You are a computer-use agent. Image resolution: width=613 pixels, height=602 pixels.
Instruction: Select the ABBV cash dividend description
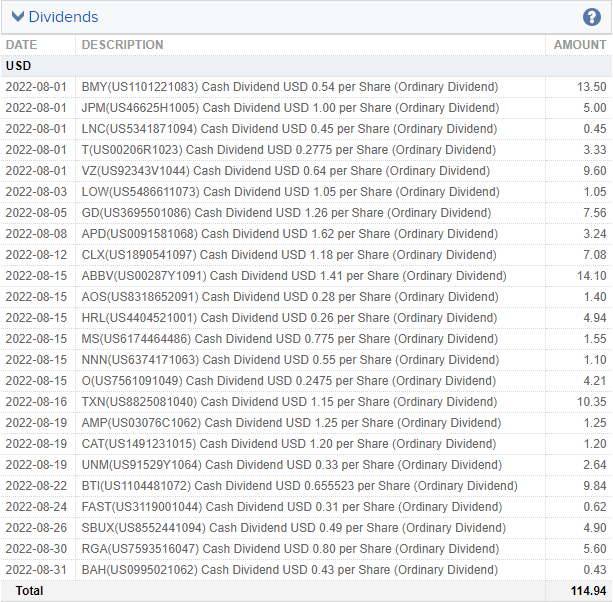click(294, 276)
